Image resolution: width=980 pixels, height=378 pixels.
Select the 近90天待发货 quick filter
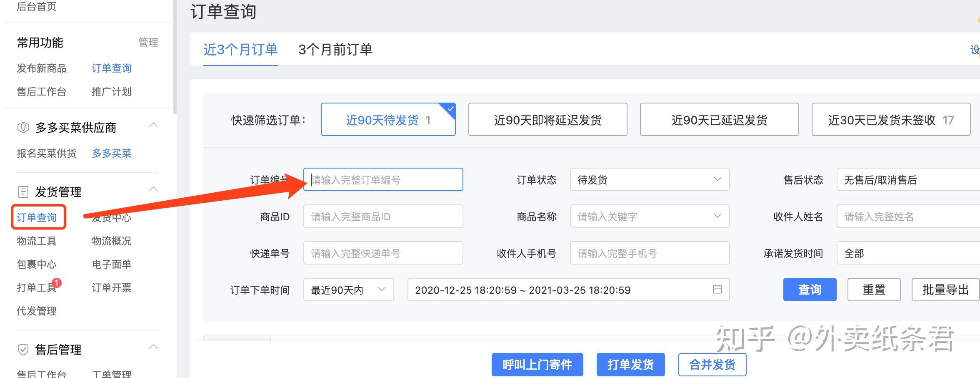point(388,119)
